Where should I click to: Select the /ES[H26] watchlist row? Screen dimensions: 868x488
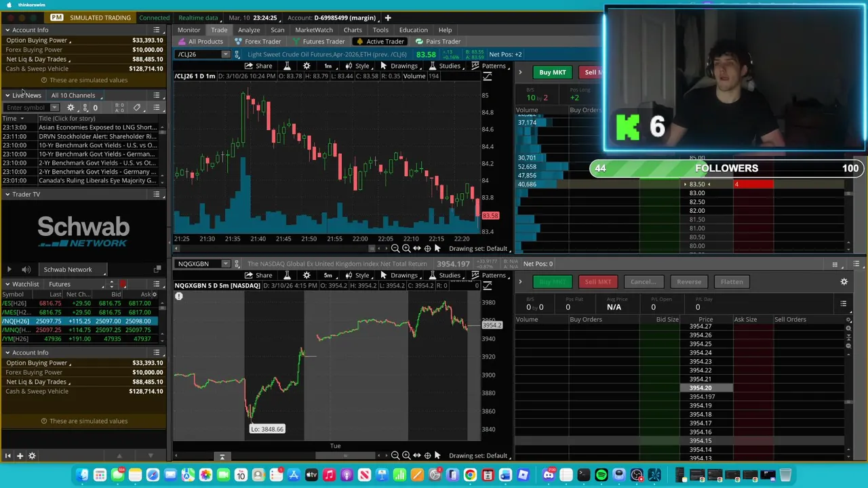tap(80, 304)
